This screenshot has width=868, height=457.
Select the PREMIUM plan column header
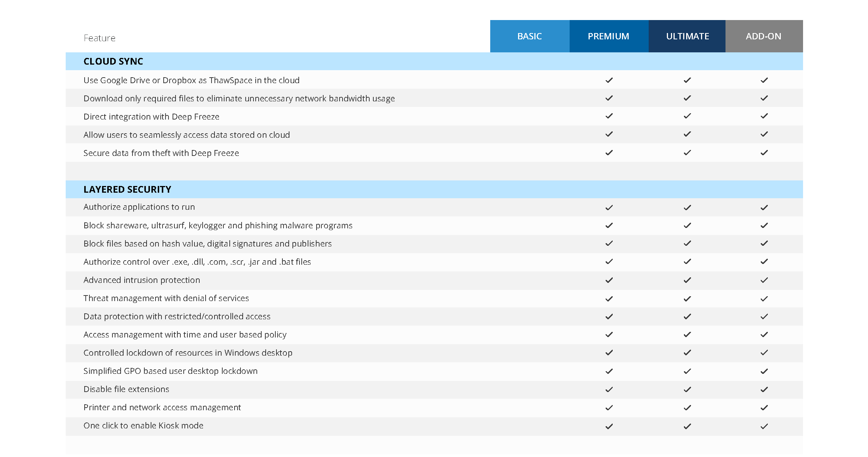point(609,36)
